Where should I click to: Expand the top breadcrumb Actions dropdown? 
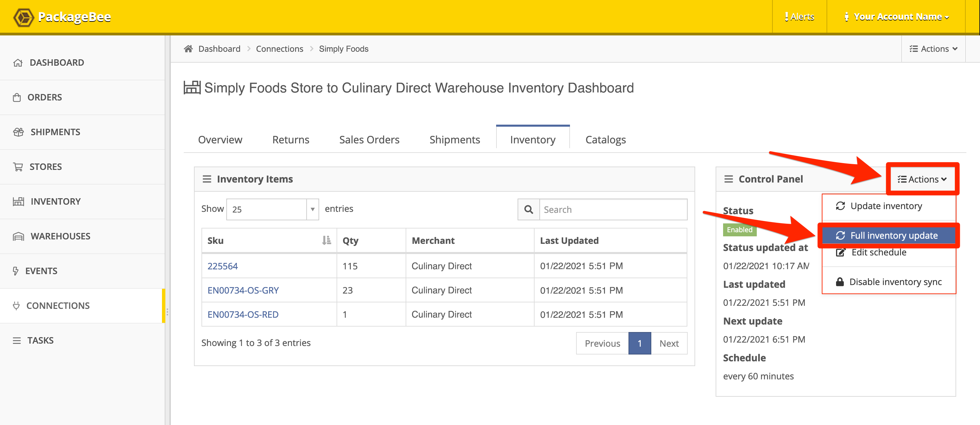pyautogui.click(x=934, y=49)
